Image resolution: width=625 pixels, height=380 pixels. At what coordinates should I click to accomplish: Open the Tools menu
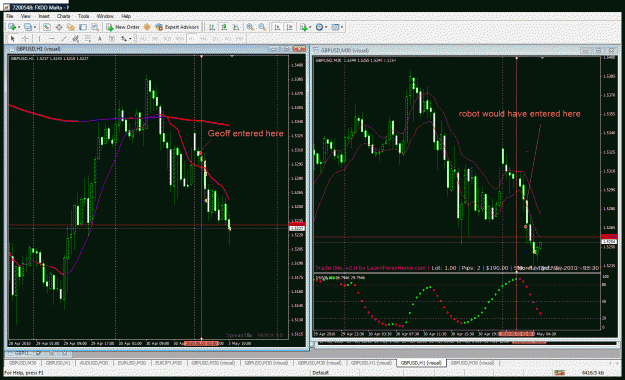pos(83,16)
